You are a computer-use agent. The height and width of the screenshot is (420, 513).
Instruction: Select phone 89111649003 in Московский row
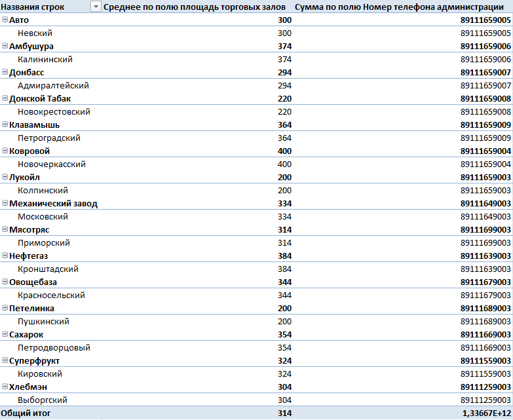pyautogui.click(x=486, y=216)
